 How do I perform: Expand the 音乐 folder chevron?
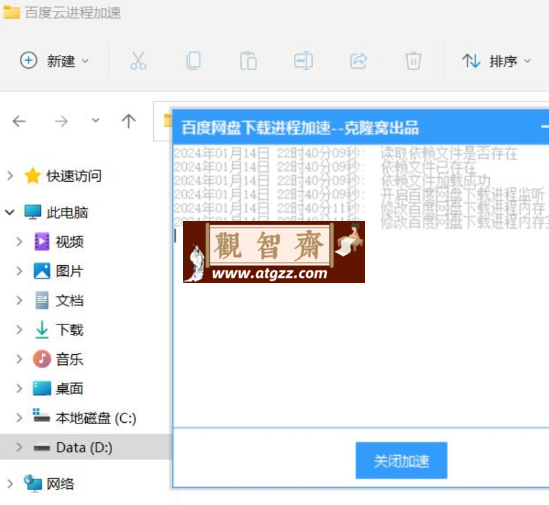click(x=19, y=359)
